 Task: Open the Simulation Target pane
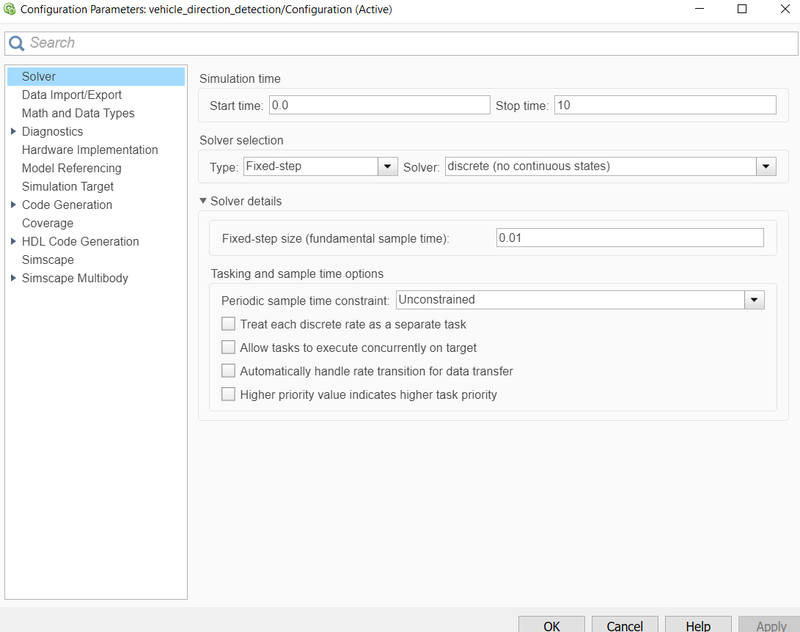pyautogui.click(x=67, y=187)
